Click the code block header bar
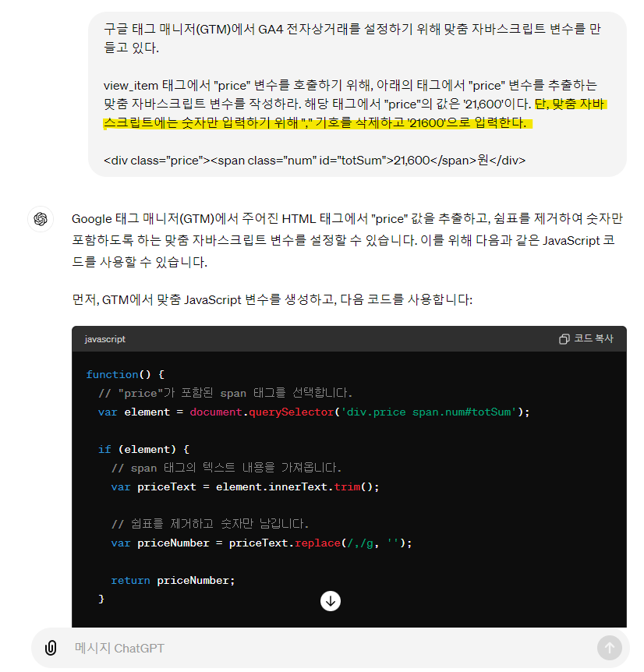Image resolution: width=644 pixels, height=672 pixels. click(x=351, y=339)
